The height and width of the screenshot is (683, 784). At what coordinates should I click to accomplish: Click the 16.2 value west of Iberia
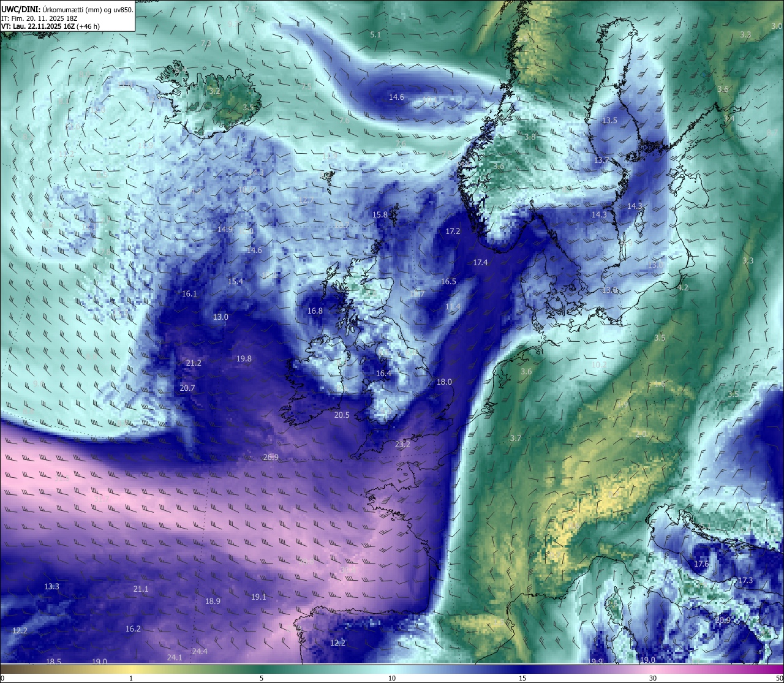tap(133, 629)
